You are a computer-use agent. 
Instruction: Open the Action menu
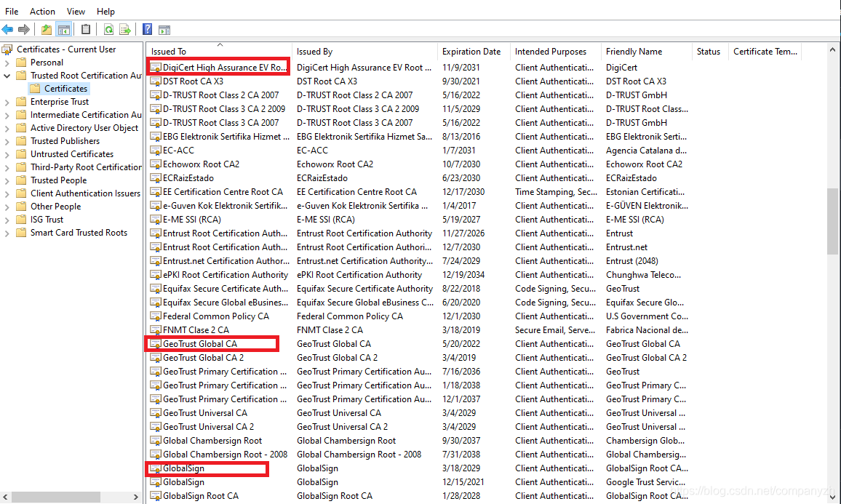pos(42,11)
